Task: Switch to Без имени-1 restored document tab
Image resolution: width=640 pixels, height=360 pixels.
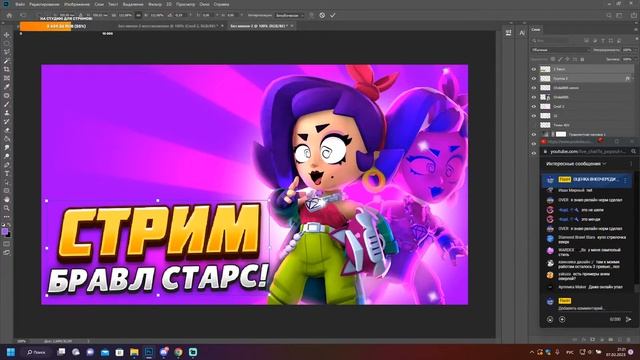Action: (167, 26)
